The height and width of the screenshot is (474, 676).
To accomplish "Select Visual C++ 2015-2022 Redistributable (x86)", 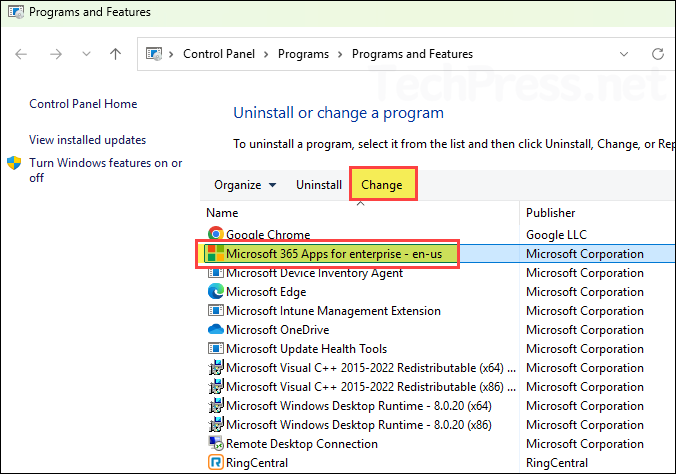I will 371,387.
